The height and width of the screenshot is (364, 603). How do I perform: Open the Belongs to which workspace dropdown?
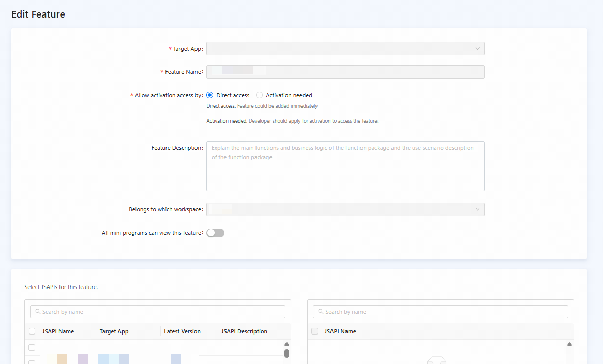click(x=345, y=209)
